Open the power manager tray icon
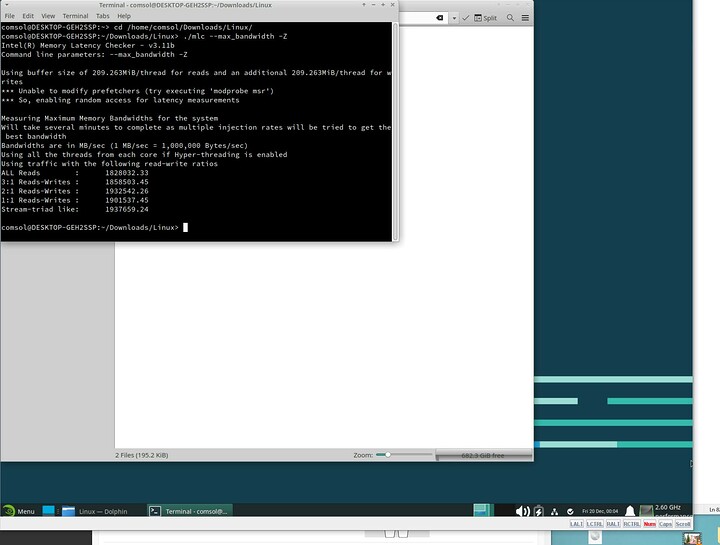This screenshot has width=720, height=545. point(539,511)
